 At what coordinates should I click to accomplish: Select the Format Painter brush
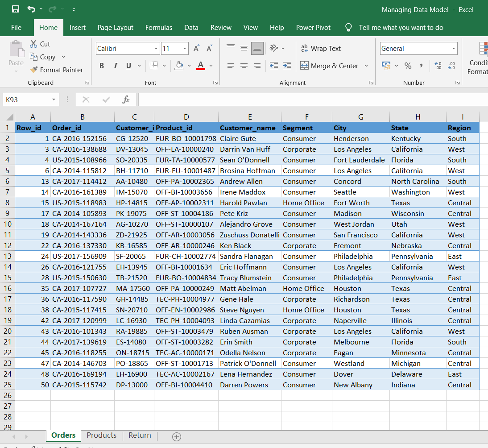34,70
